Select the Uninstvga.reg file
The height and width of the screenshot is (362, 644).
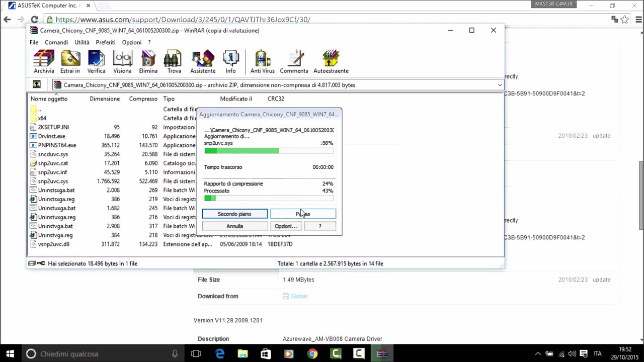tap(55, 235)
